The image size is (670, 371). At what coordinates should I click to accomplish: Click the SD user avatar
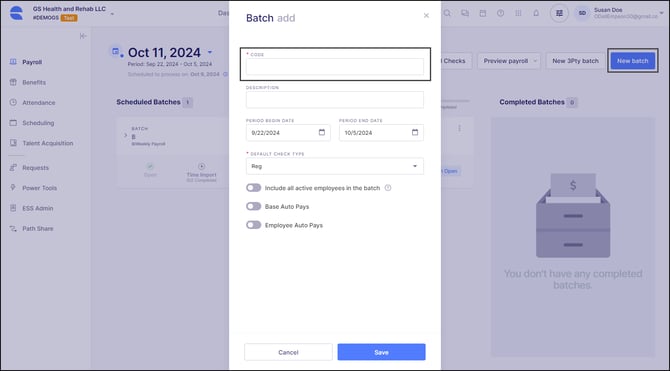(x=582, y=13)
